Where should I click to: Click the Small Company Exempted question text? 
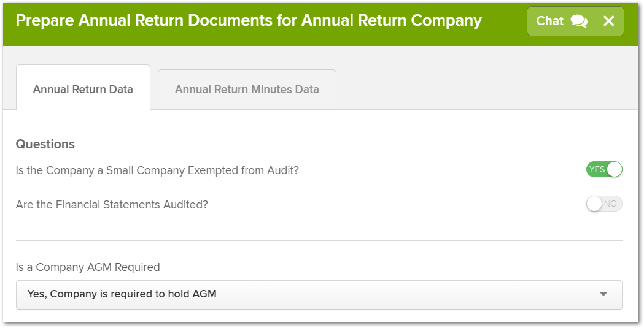point(157,170)
